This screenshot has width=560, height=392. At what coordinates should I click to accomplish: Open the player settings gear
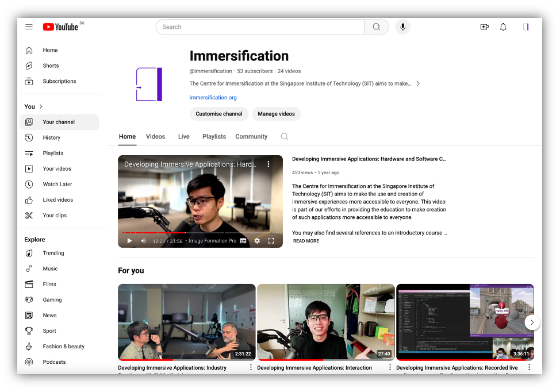pos(257,241)
